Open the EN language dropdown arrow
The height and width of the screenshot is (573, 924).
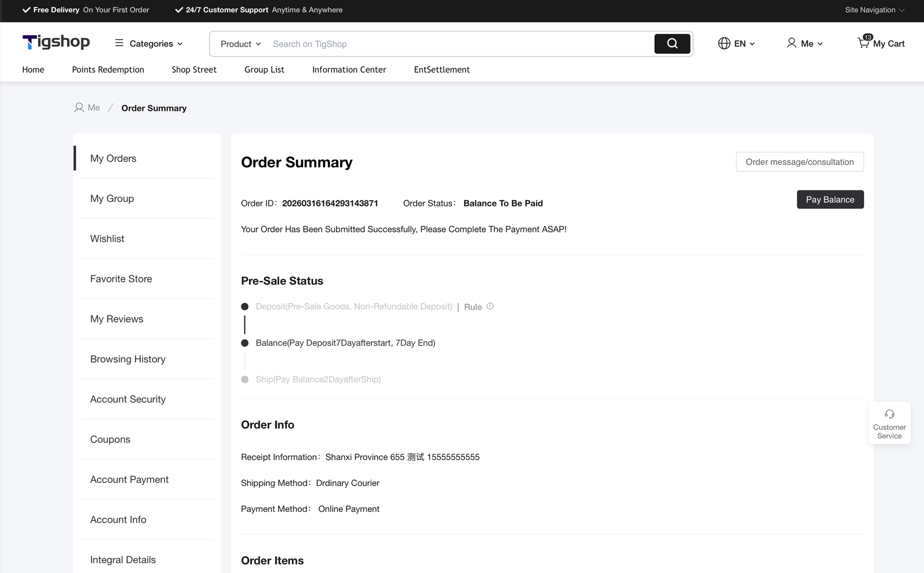[752, 44]
